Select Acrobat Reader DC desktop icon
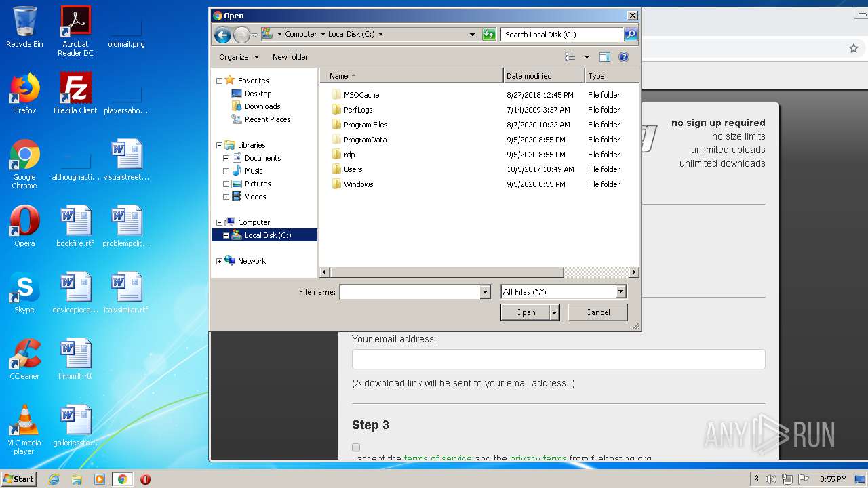This screenshot has width=868, height=488. pyautogui.click(x=75, y=31)
